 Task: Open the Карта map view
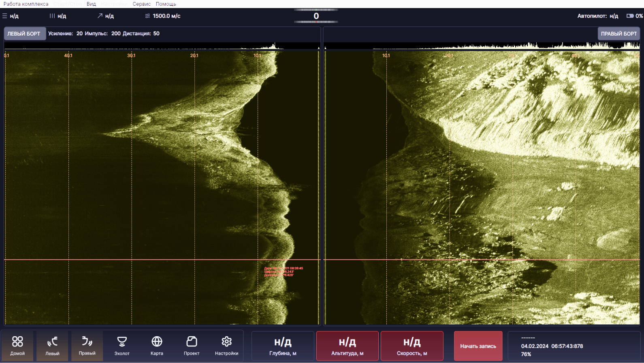click(157, 346)
